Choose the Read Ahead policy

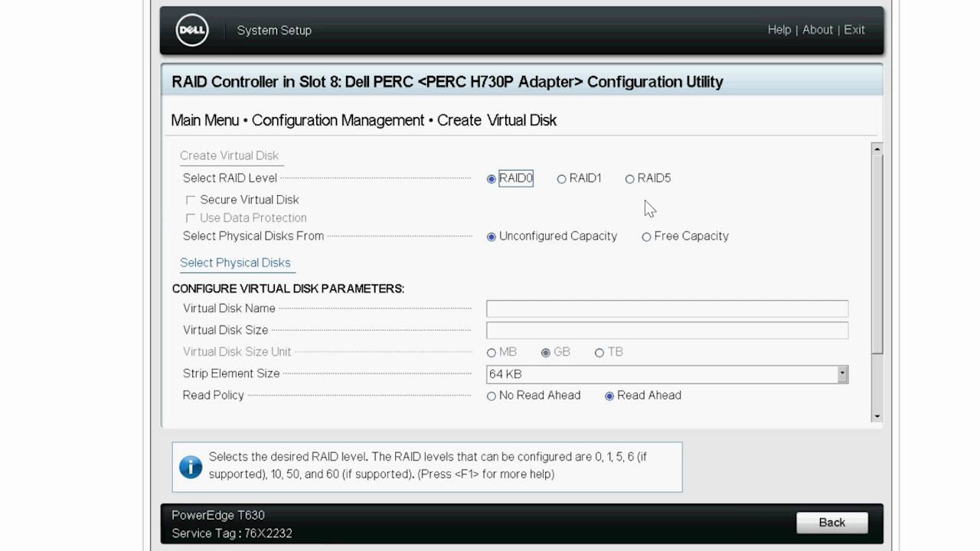tap(609, 396)
